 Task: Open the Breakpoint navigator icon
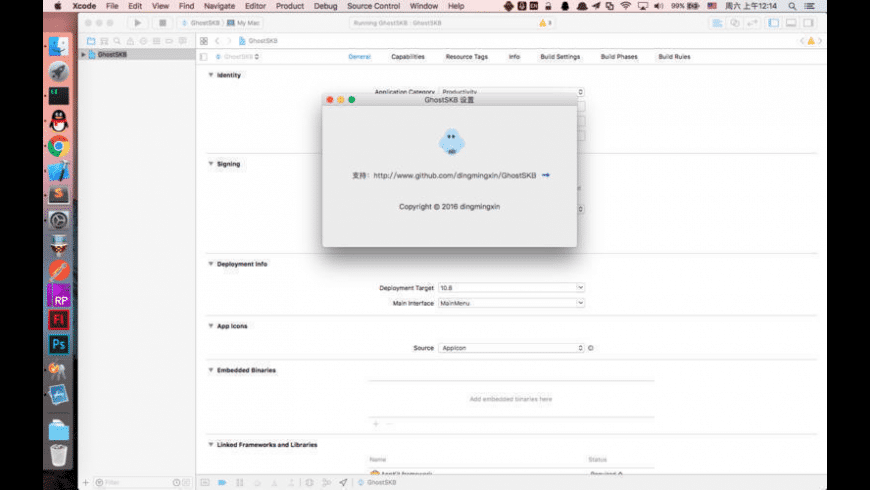click(169, 41)
